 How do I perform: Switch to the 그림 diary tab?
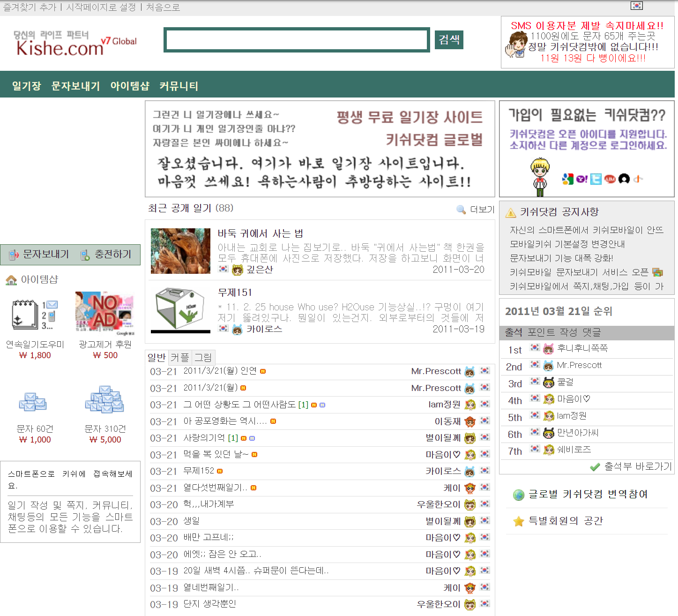(x=203, y=358)
